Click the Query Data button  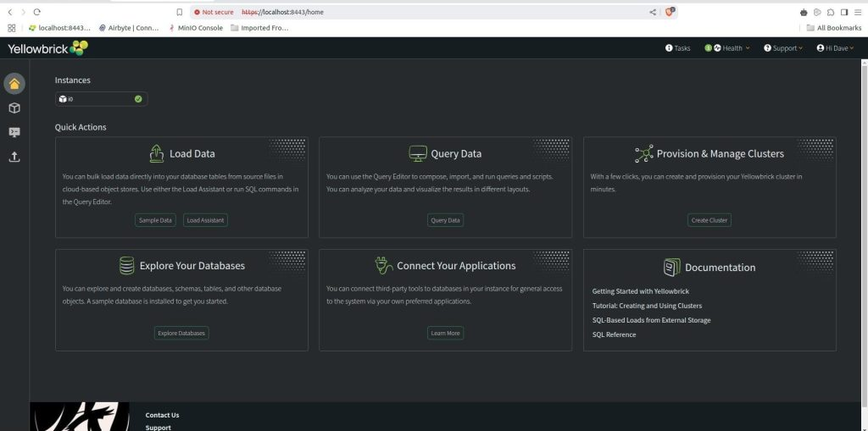tap(446, 220)
